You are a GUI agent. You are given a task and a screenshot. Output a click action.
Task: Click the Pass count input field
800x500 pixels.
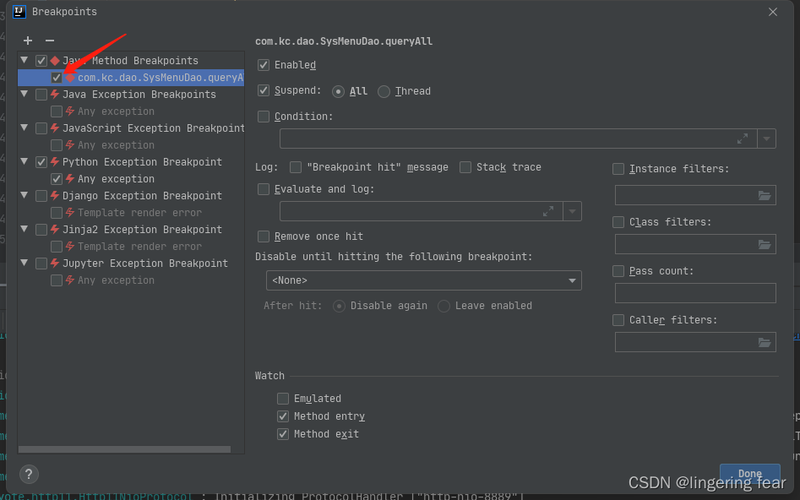pyautogui.click(x=695, y=293)
